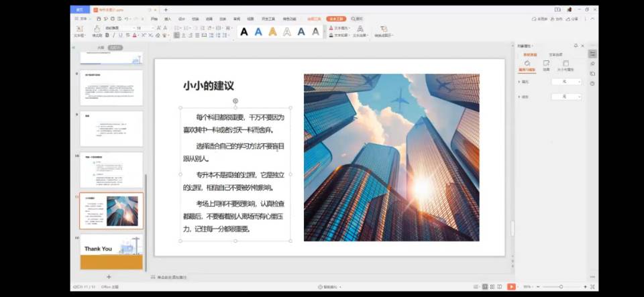Click 转换成图示 convert to diagram button
644x297 pixels.
click(384, 32)
